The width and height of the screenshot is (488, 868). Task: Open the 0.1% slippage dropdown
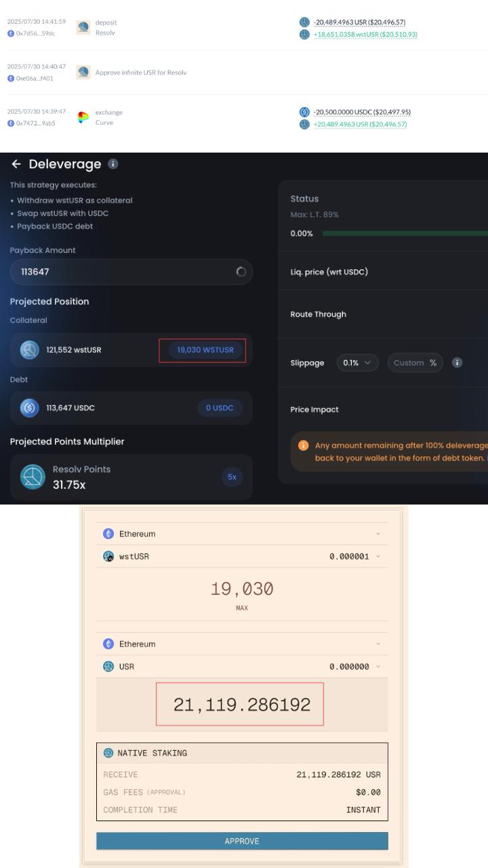357,363
